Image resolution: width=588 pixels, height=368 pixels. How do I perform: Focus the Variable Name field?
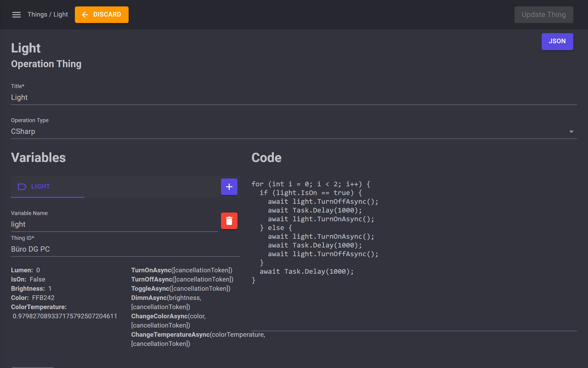[114, 224]
